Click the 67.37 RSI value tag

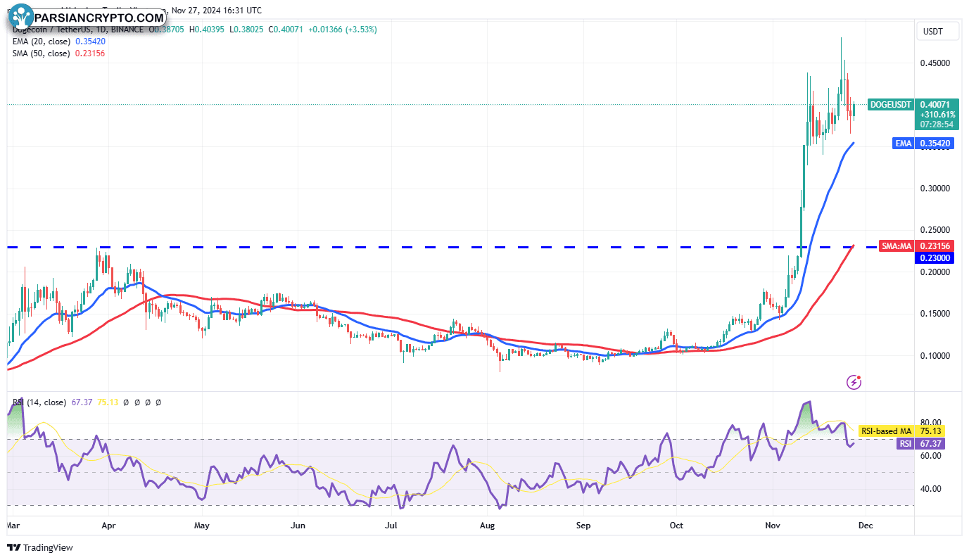(x=930, y=444)
